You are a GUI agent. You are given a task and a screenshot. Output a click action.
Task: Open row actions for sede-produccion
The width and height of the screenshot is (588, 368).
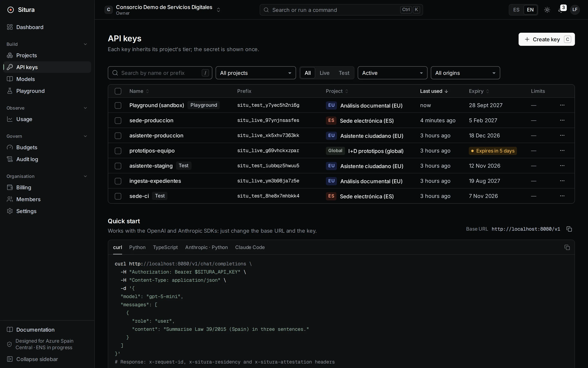point(562,120)
